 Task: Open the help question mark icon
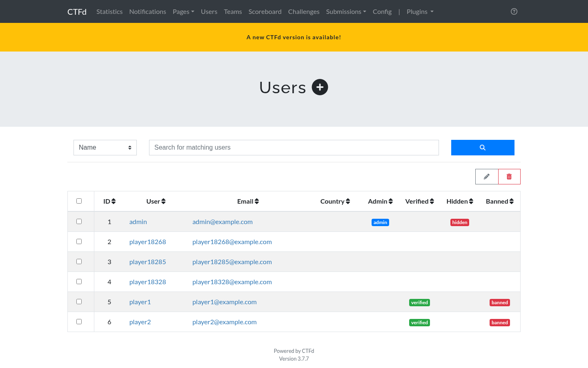click(x=514, y=11)
